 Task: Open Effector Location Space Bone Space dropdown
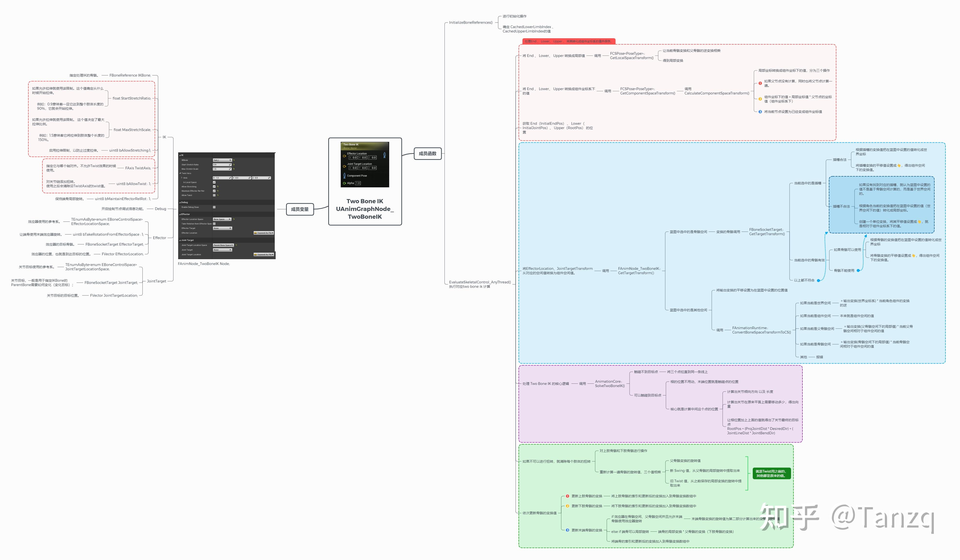[223, 219]
